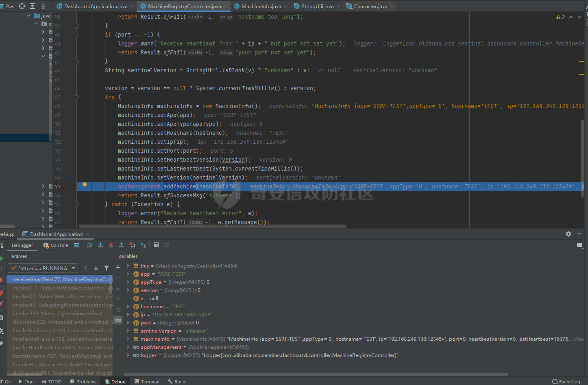Click the hide Debug panel minus icon

click(579, 234)
